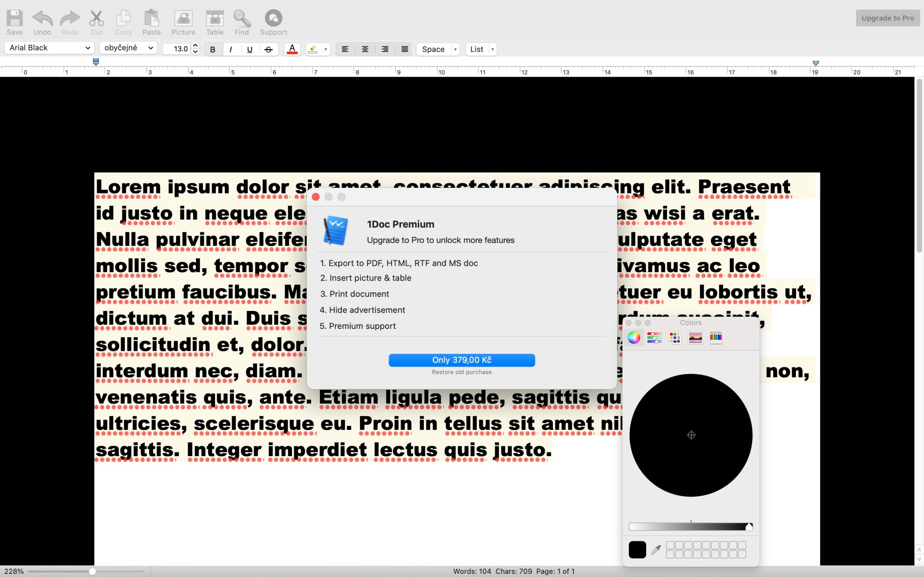Click the Paste clipboard icon
924x577 pixels.
pos(151,18)
